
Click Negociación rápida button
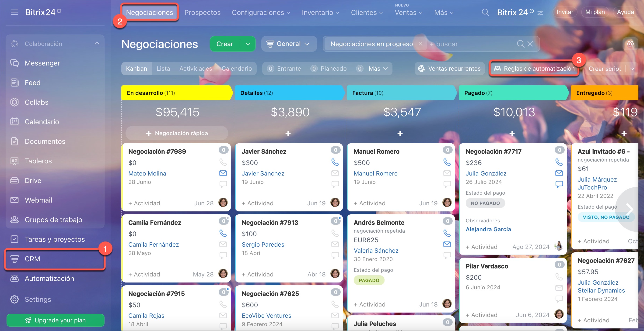[x=177, y=133]
